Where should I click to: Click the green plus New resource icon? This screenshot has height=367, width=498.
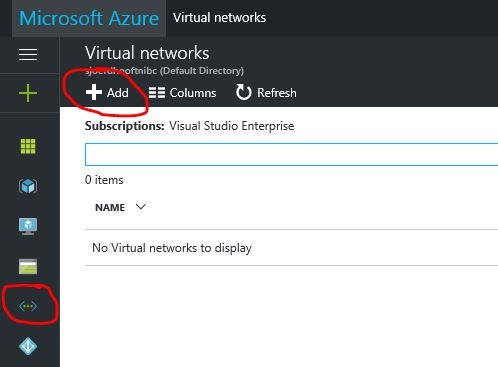tap(28, 93)
